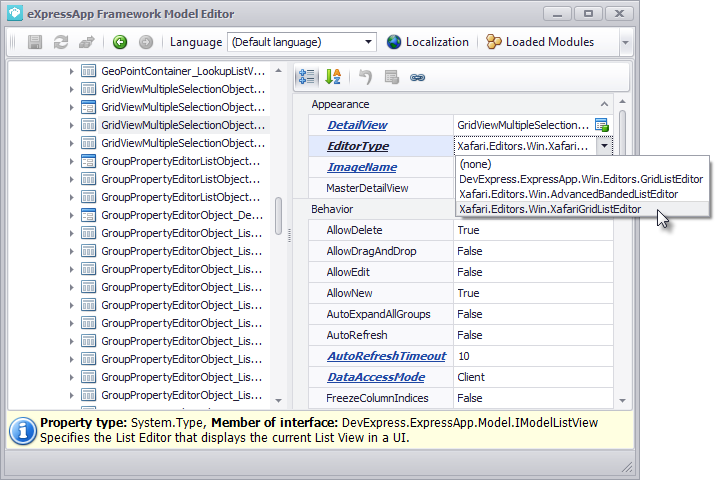Edit the AutoRefreshTimeout value 10
Screen dimensions: 715x480
533,356
